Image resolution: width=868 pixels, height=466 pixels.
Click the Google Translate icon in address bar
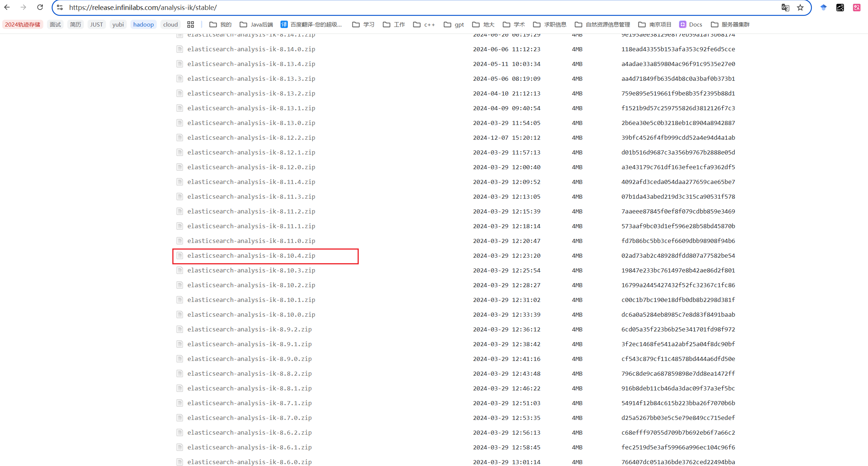785,7
